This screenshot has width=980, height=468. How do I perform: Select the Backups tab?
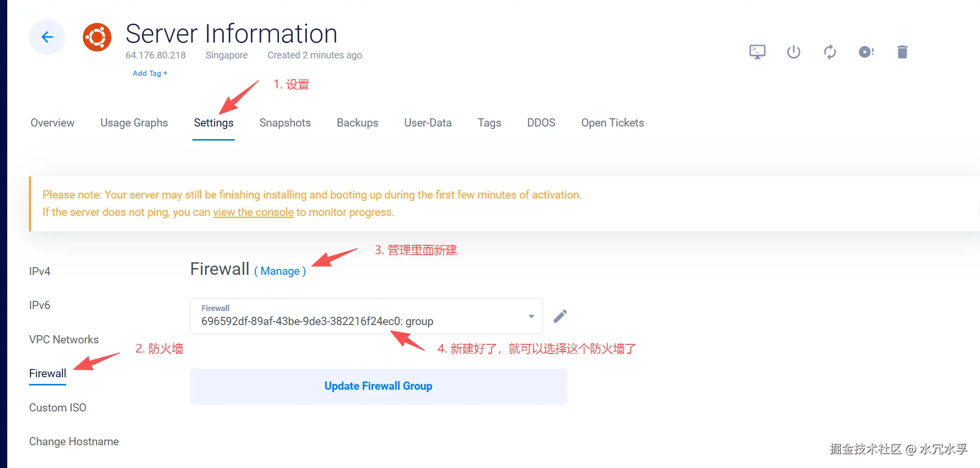click(x=357, y=123)
